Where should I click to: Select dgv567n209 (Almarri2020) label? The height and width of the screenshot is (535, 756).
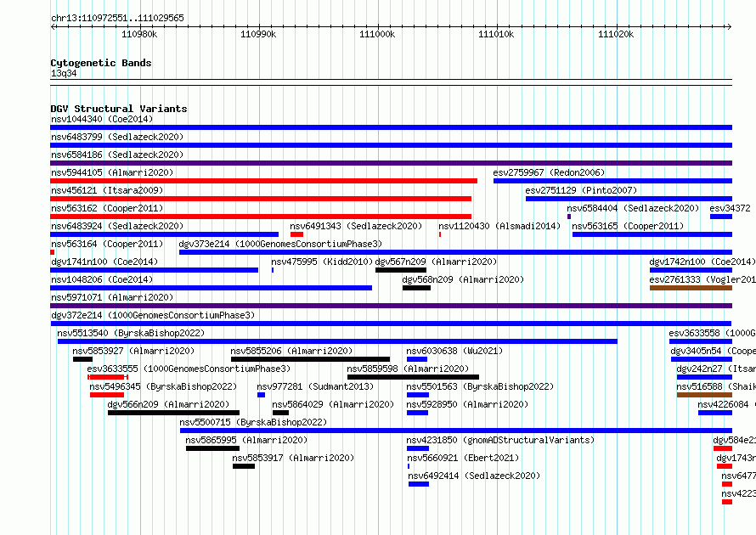point(436,262)
